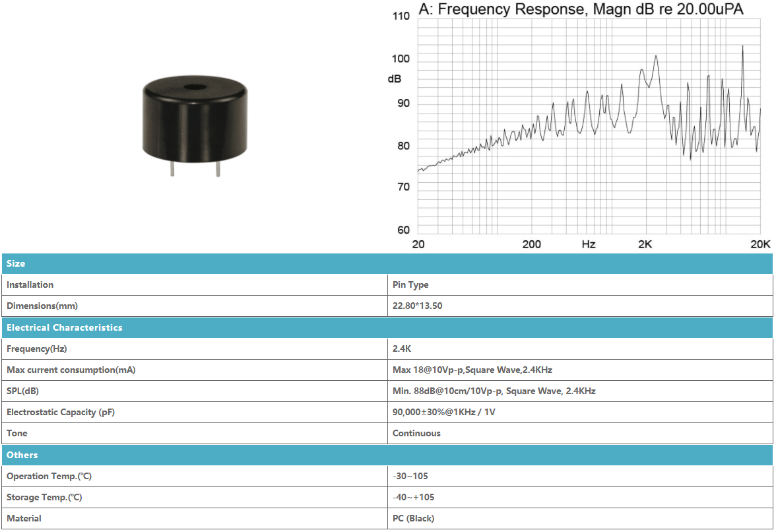Click the 'Electrical Characteristics' section header

tap(387, 327)
